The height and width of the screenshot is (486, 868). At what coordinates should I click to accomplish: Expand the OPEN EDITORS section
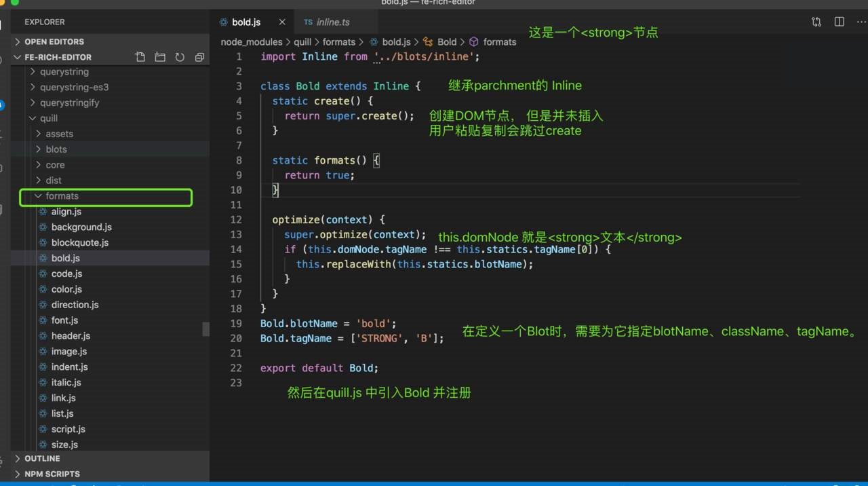54,41
